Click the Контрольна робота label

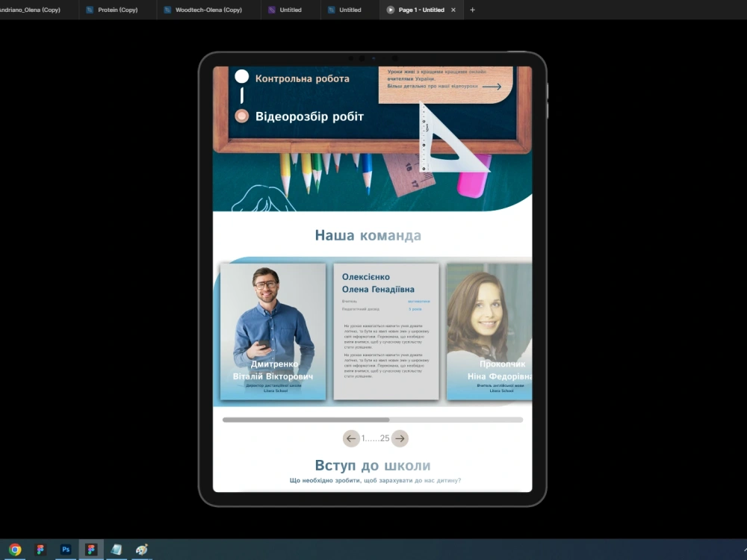pyautogui.click(x=302, y=78)
